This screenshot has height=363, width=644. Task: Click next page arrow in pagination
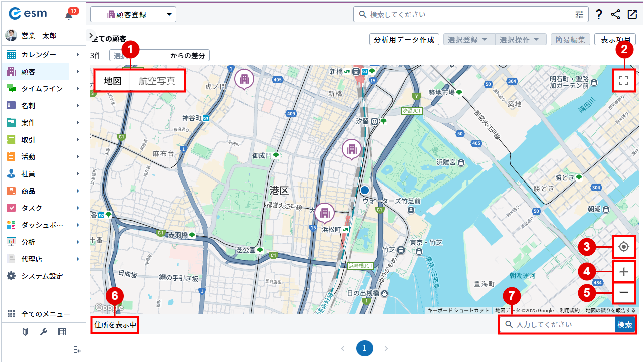(x=386, y=348)
